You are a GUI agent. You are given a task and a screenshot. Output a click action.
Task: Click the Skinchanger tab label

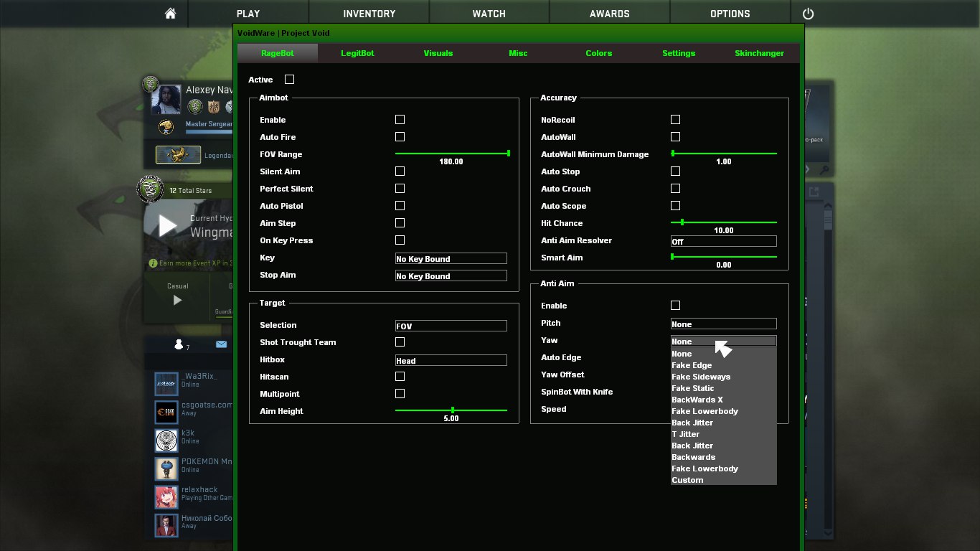759,53
